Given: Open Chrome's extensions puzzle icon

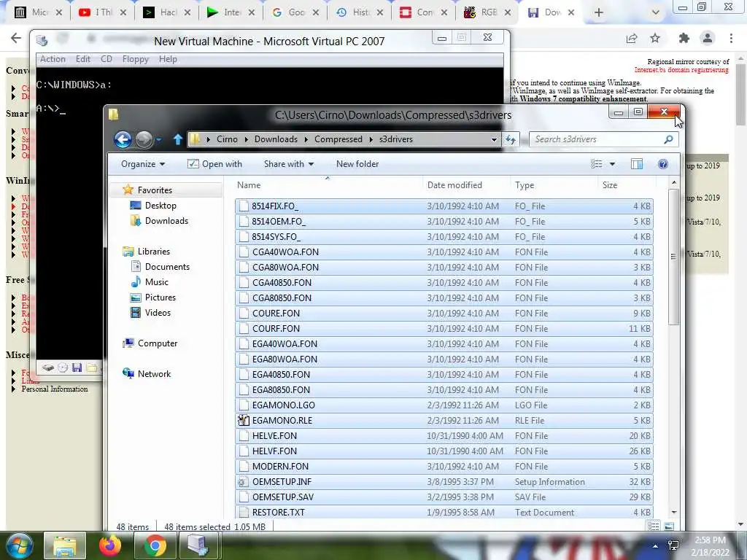Looking at the screenshot, I should pyautogui.click(x=684, y=38).
